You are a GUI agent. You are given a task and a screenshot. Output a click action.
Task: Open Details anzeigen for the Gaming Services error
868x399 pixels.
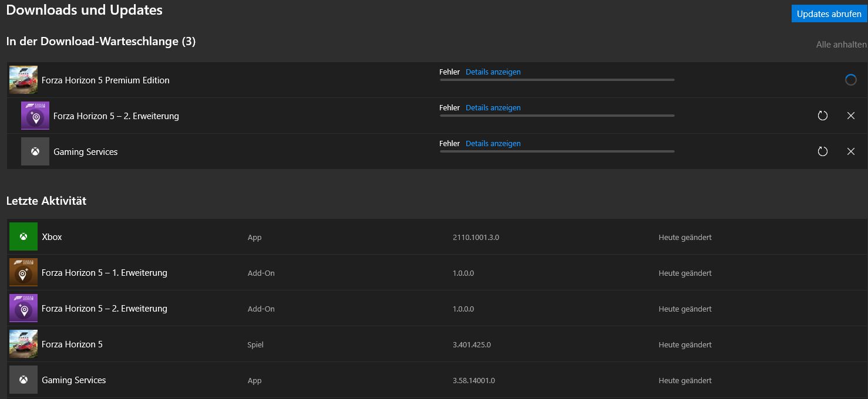[x=493, y=143]
